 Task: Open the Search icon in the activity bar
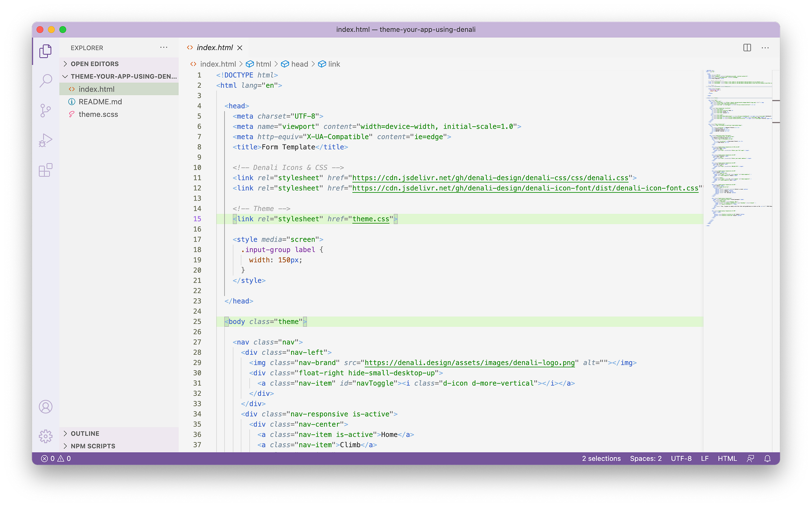coord(45,81)
